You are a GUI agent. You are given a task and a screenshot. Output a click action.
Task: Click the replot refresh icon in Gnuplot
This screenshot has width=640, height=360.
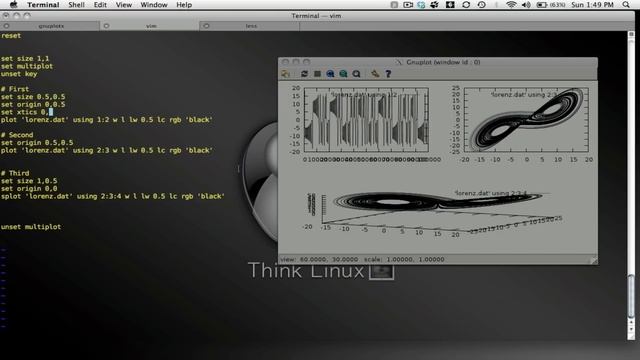point(304,74)
